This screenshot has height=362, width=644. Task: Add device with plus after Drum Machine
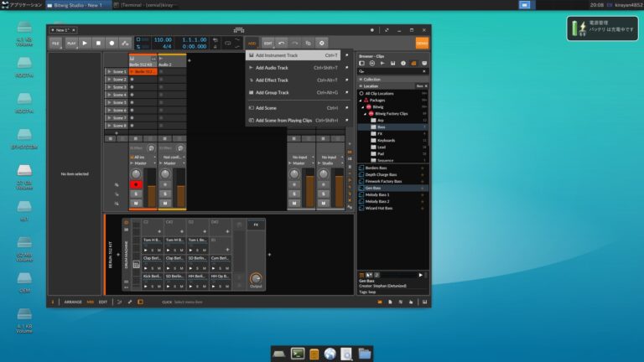(269, 255)
